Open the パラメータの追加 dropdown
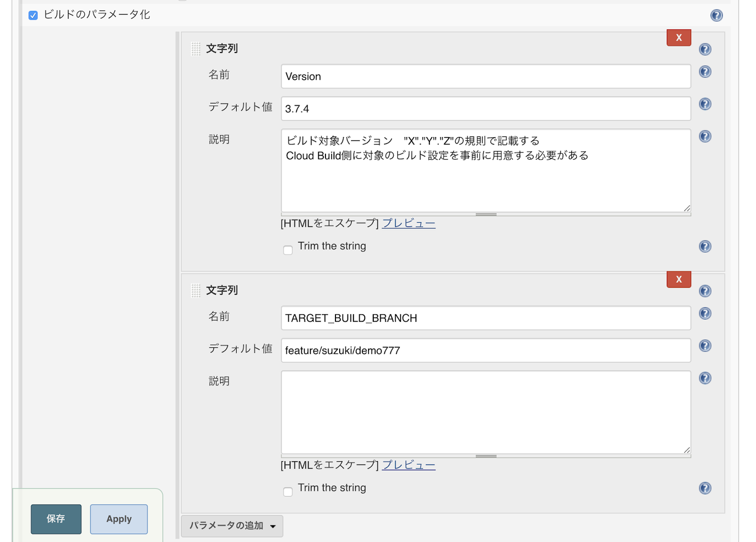 tap(232, 526)
